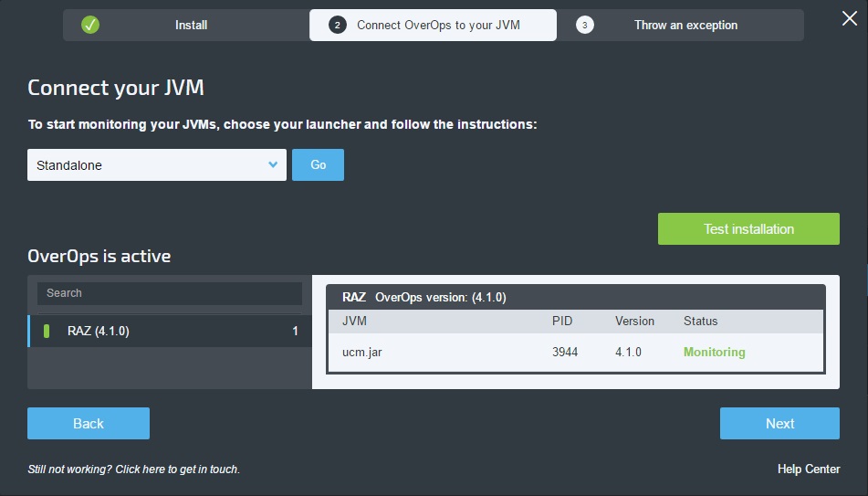The height and width of the screenshot is (496, 868).
Task: Click the step 2 number circle icon
Action: (337, 25)
